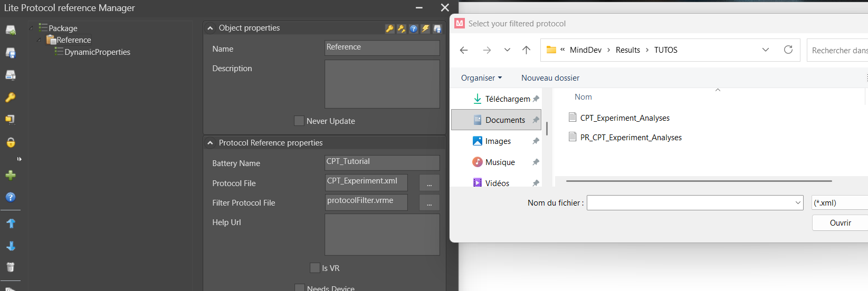Click the blue help icon in Object properties header
Image resolution: width=868 pixels, height=291 pixels.
pos(414,29)
